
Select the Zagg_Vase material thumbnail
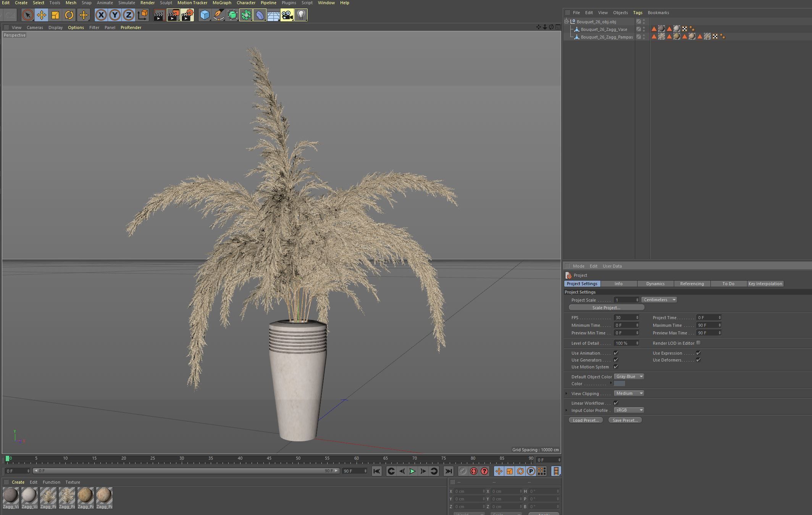tap(11, 496)
